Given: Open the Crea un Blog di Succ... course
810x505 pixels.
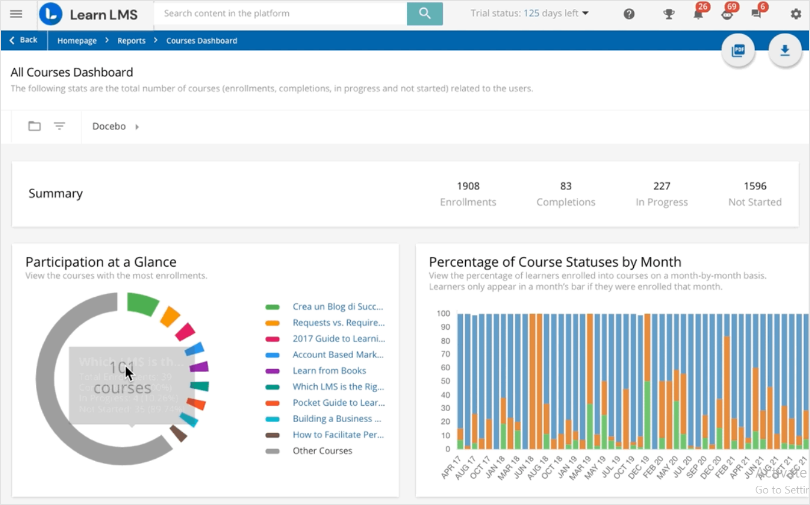Looking at the screenshot, I should pos(338,307).
